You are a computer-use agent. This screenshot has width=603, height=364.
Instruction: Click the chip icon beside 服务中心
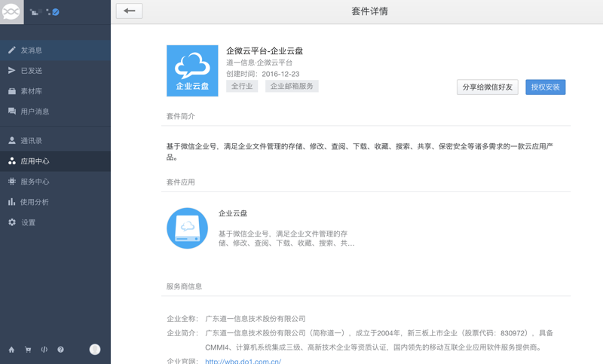coord(12,182)
